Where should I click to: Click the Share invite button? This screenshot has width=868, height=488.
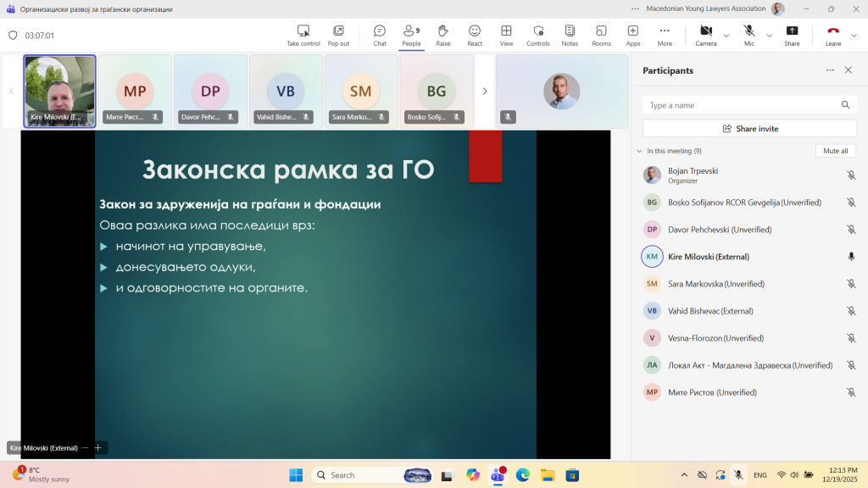(748, 128)
